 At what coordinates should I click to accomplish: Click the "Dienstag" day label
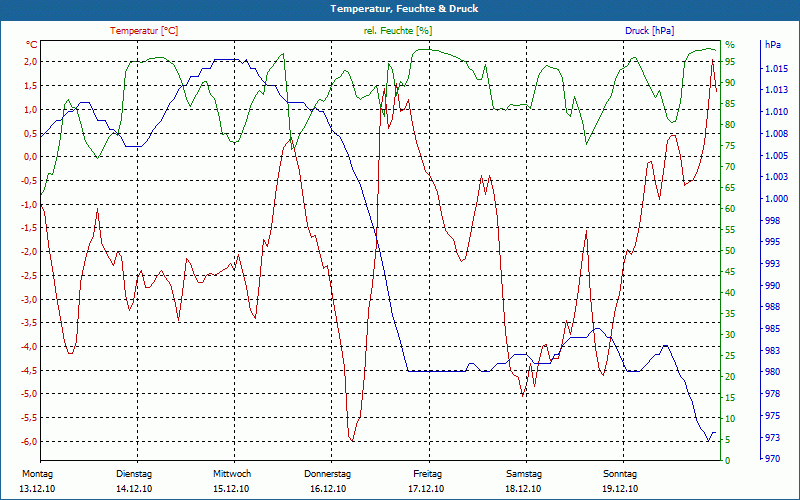pos(134,474)
